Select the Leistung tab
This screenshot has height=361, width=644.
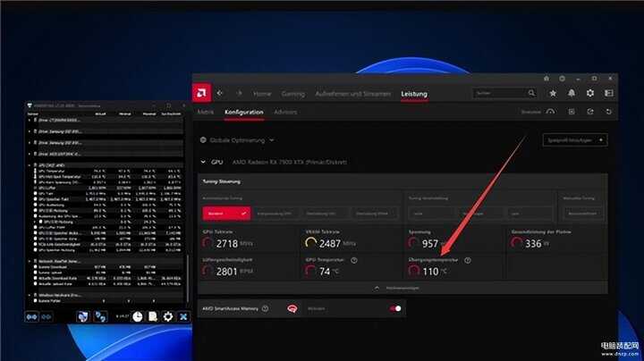414,94
